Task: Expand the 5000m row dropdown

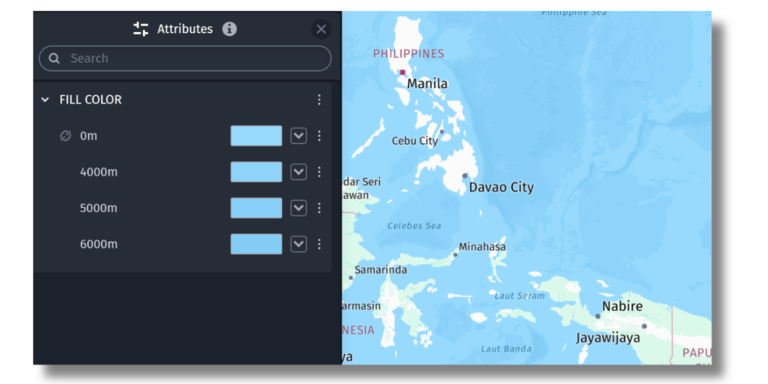Action: [x=299, y=208]
